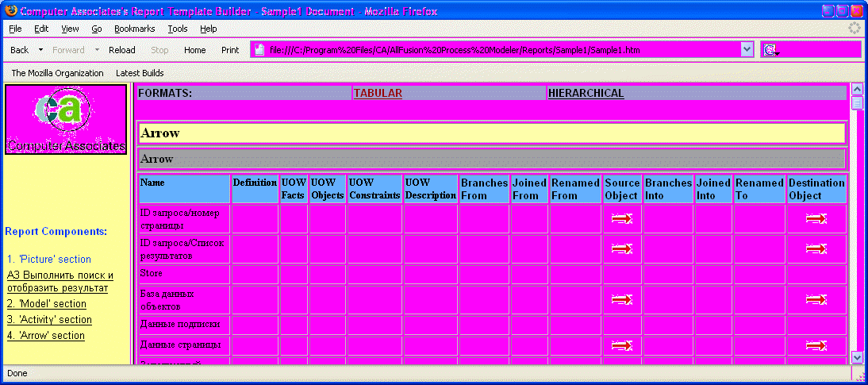Click the vertical scrollbar up arrow
The width and height of the screenshot is (868, 385).
coord(857,89)
